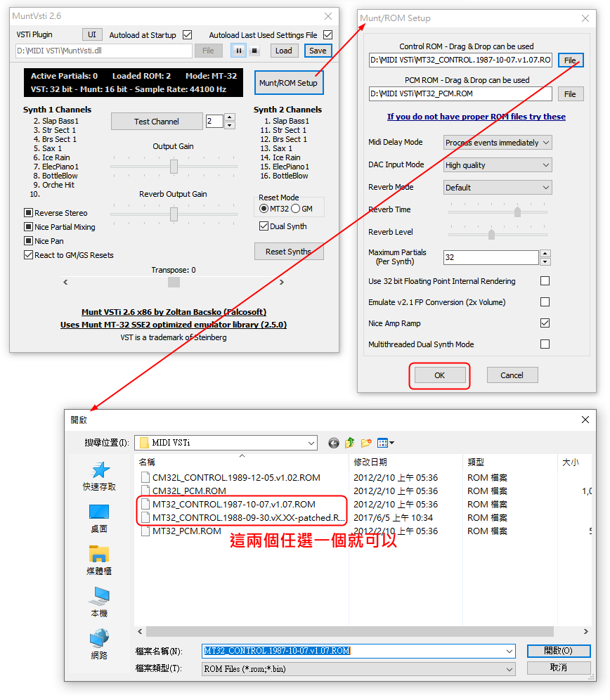Select file MT32_PCM.ROM in list

click(x=187, y=531)
